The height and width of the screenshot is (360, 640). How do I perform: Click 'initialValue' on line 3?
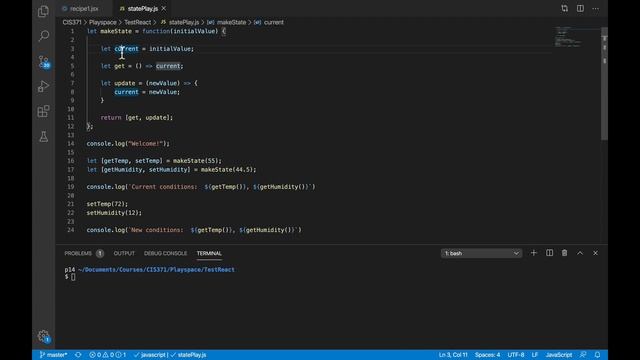tap(170, 49)
